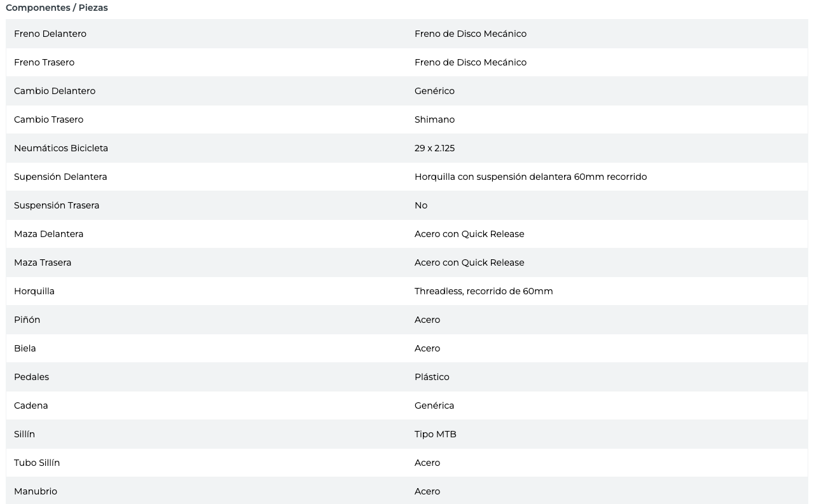Click the Maza Delantera label

tap(48, 234)
